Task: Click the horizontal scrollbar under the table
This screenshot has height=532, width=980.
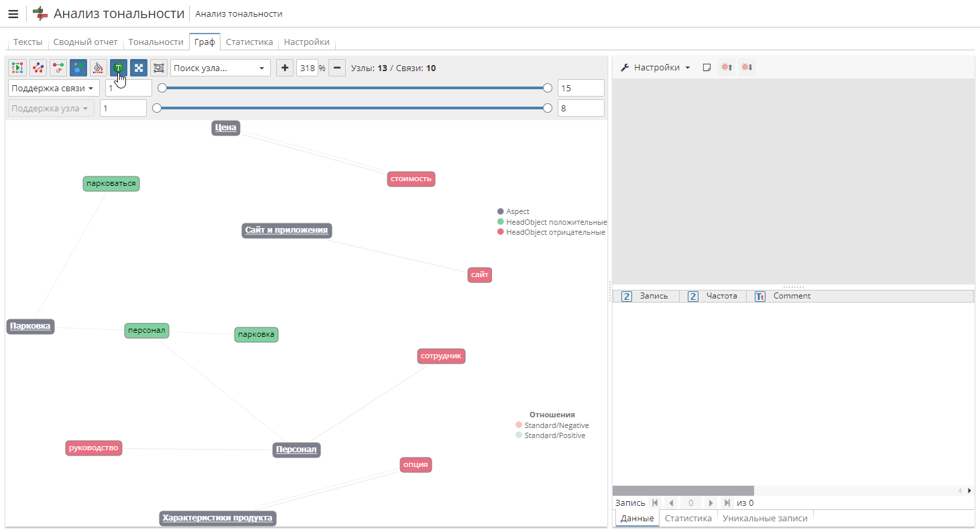Action: (683, 491)
